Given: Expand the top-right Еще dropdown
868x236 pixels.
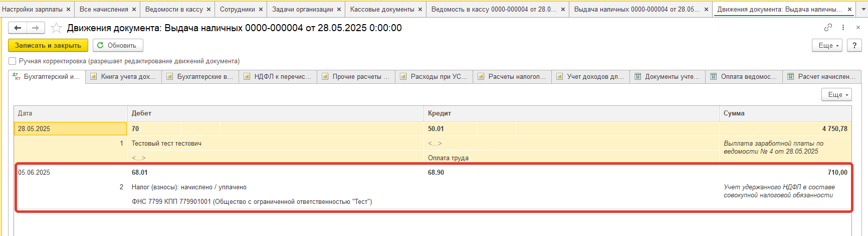Looking at the screenshot, I should point(828,45).
